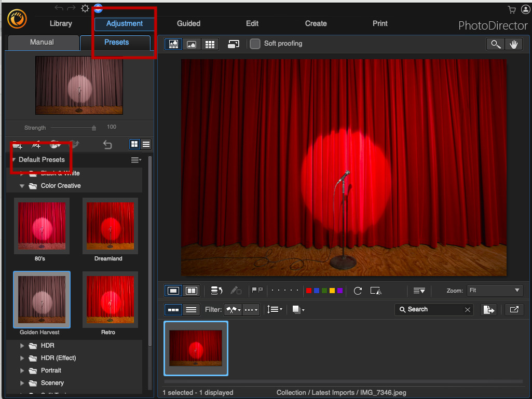Image resolution: width=532 pixels, height=399 pixels.
Task: Open the Library module
Action: [x=60, y=23]
